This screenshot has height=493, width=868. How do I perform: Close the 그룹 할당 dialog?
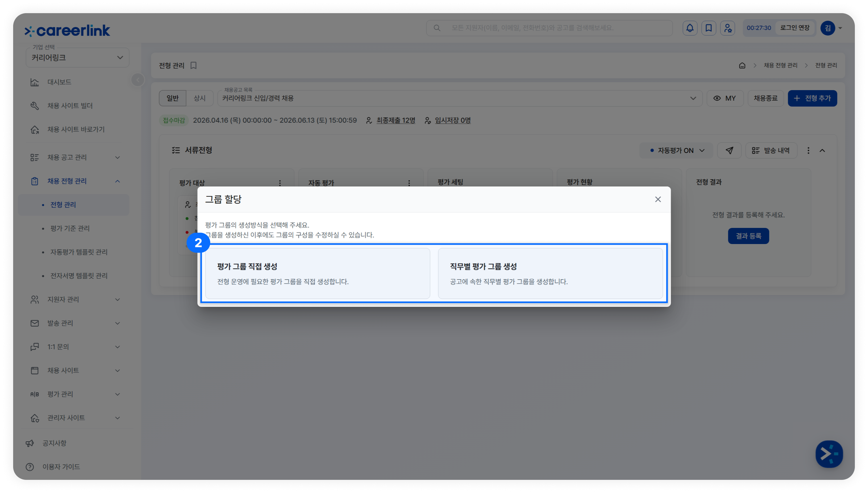(658, 199)
